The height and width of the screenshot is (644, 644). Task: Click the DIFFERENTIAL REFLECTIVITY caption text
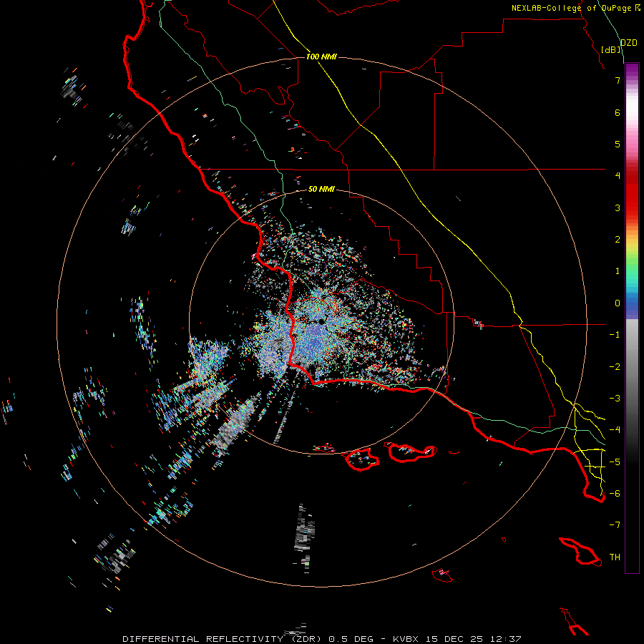[x=203, y=639]
